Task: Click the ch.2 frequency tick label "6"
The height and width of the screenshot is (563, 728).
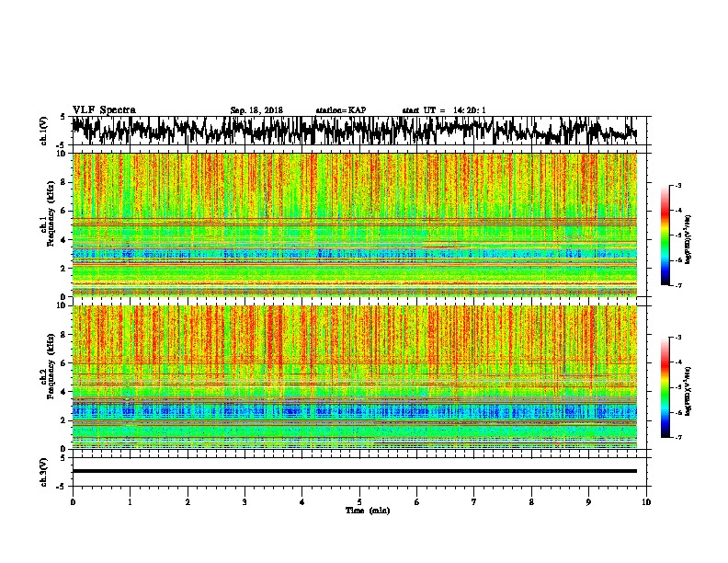Action: [63, 363]
